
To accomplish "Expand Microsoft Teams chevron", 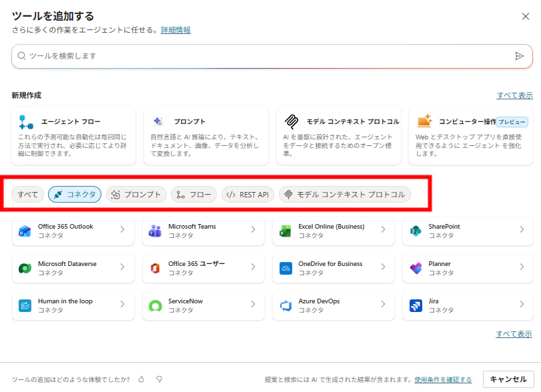I will (x=253, y=229).
